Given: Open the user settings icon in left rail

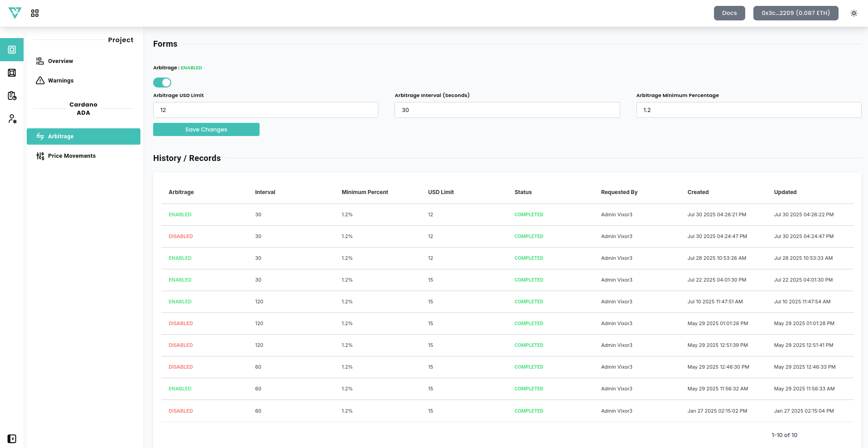Looking at the screenshot, I should (12, 119).
